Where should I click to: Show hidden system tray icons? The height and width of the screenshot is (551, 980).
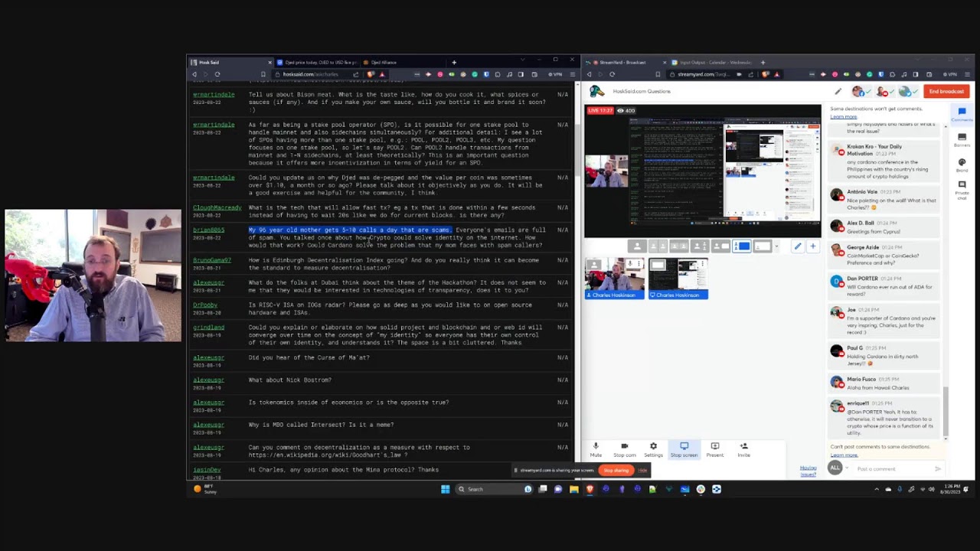coord(877,489)
